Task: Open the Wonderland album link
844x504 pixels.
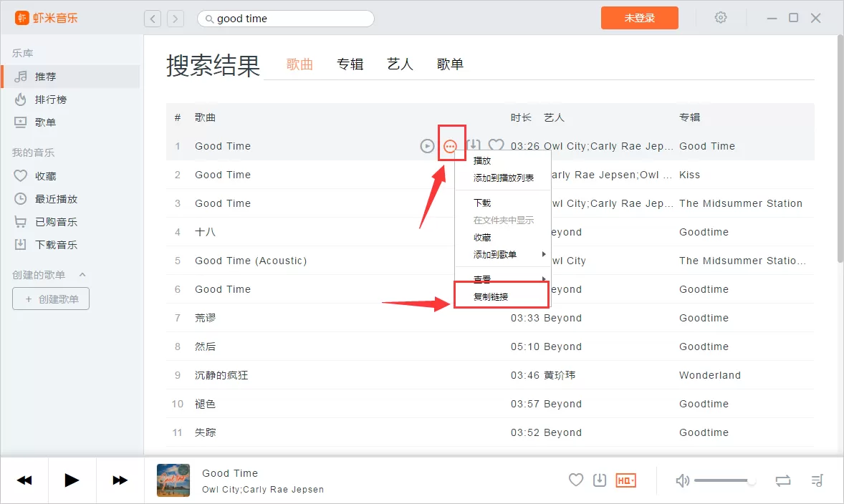Action: click(x=710, y=375)
